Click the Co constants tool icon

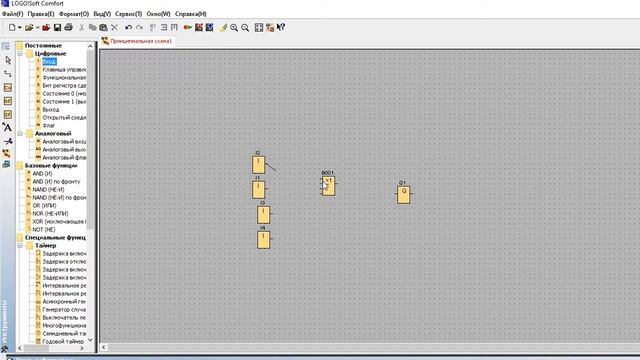click(x=8, y=87)
